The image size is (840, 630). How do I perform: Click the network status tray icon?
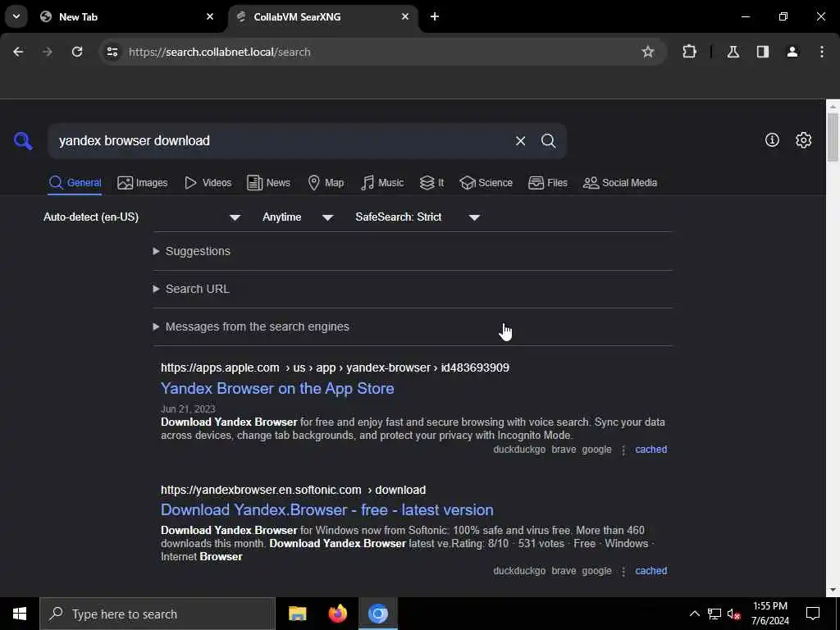714,614
